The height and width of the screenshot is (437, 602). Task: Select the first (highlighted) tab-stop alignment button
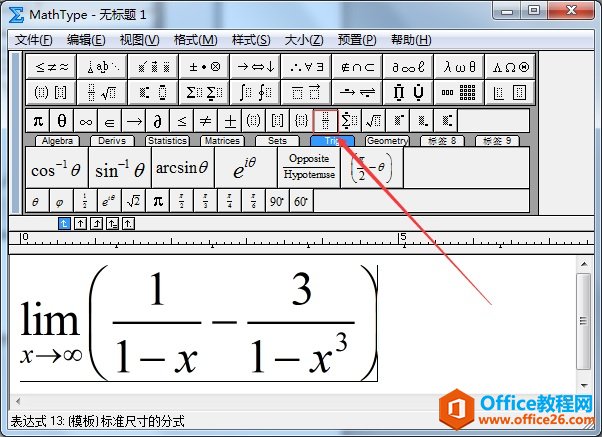click(x=64, y=223)
